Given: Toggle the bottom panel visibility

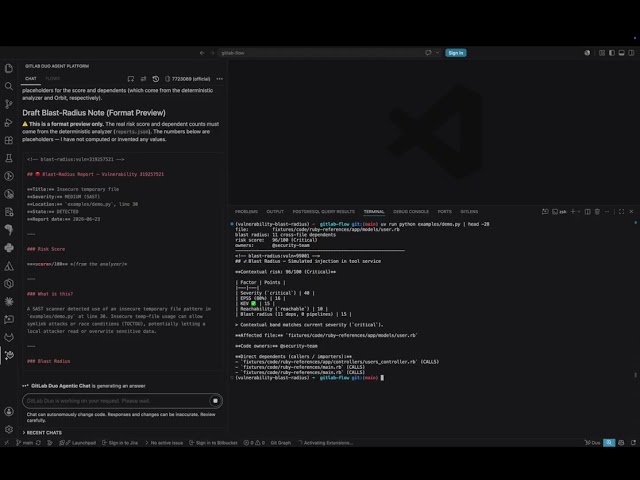Looking at the screenshot, I should point(621,53).
